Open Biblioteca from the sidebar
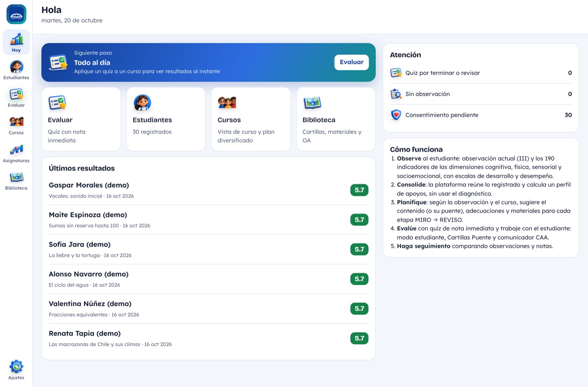This screenshot has height=387, width=588. point(16,180)
